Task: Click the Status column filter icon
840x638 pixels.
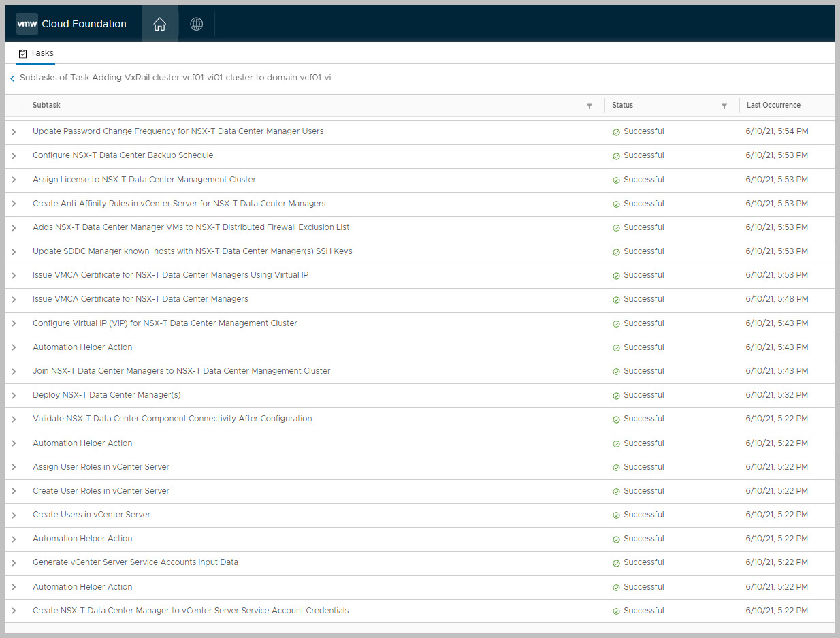Action: coord(724,106)
